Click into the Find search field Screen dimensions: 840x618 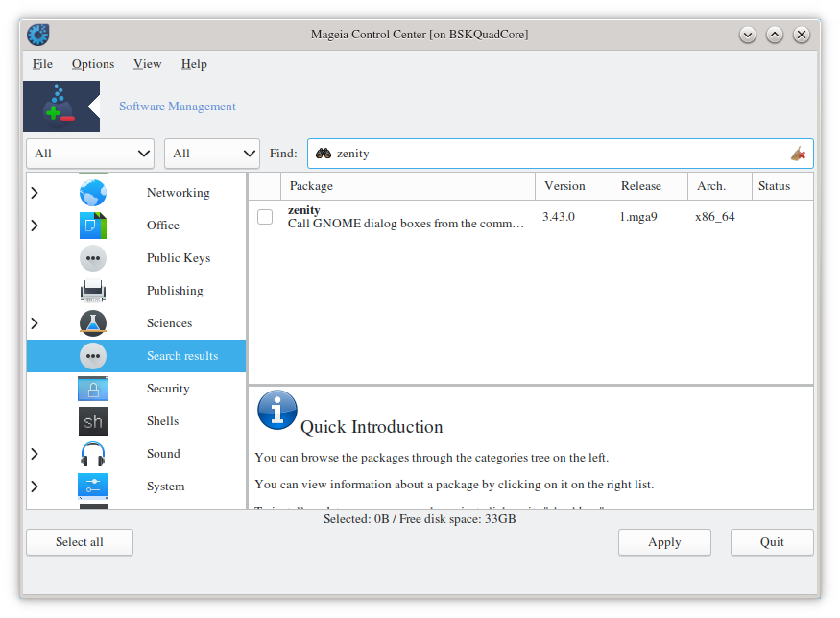pos(561,154)
